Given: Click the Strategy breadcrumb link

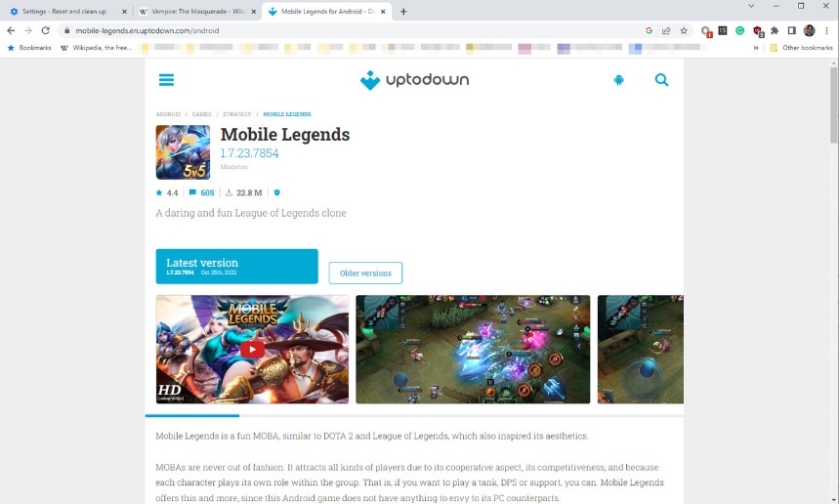Looking at the screenshot, I should point(236,114).
